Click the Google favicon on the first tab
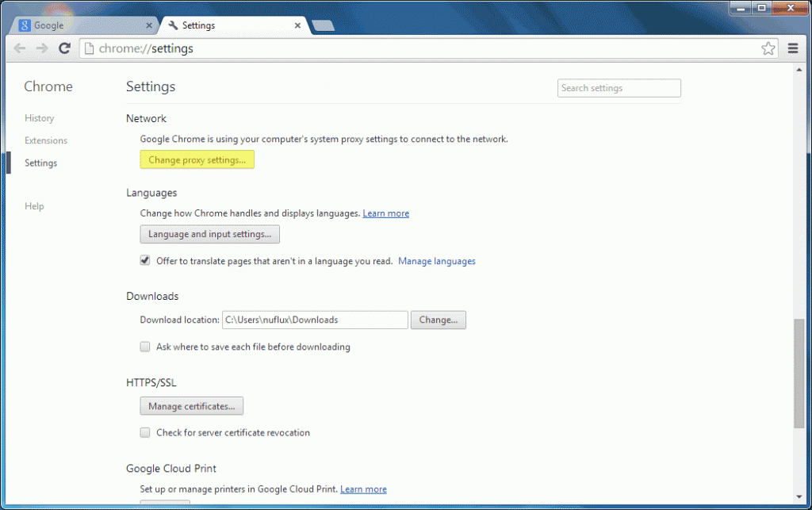Image resolution: width=812 pixels, height=510 pixels. [24, 25]
